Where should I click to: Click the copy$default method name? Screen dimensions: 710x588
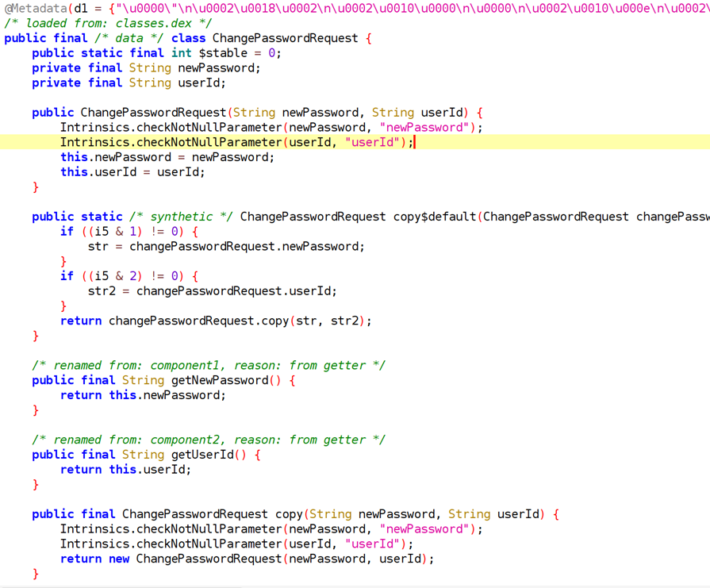pyautogui.click(x=435, y=217)
